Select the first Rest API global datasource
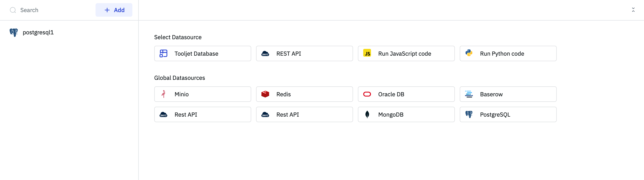 (202, 114)
